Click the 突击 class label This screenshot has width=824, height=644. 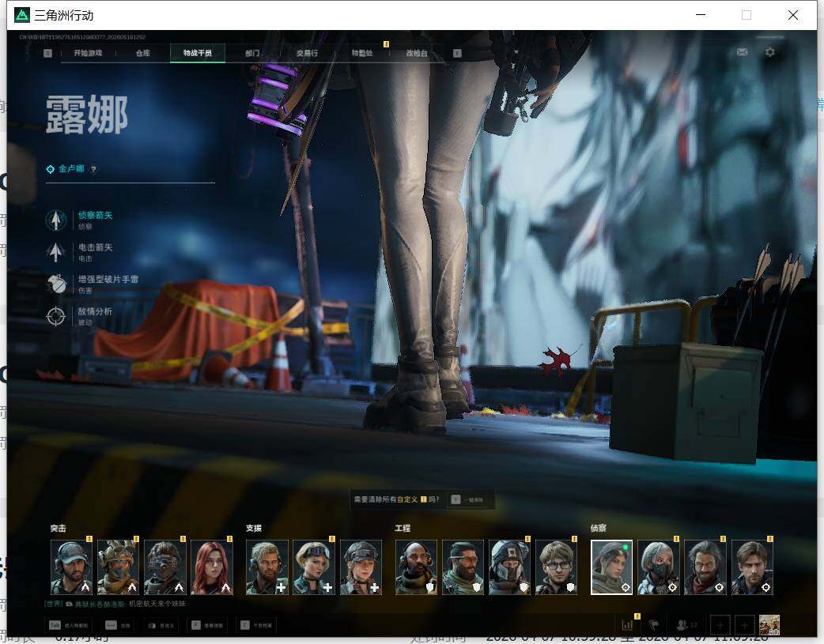click(x=59, y=529)
